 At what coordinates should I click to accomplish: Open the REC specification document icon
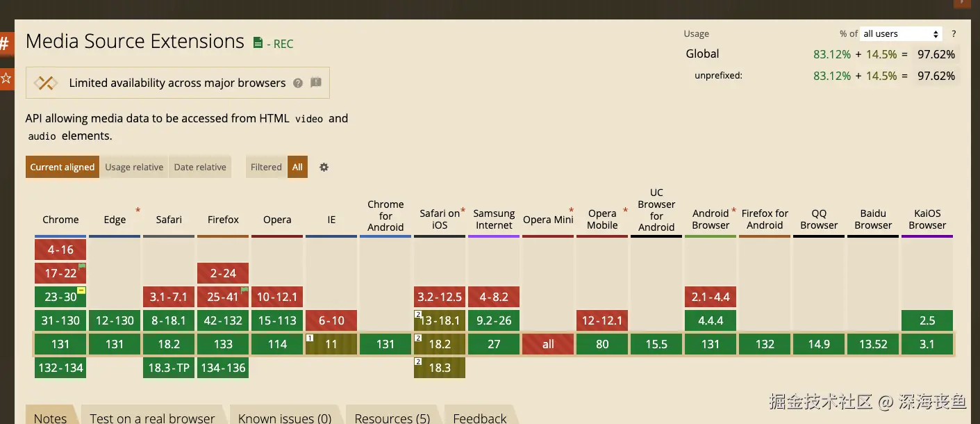258,43
